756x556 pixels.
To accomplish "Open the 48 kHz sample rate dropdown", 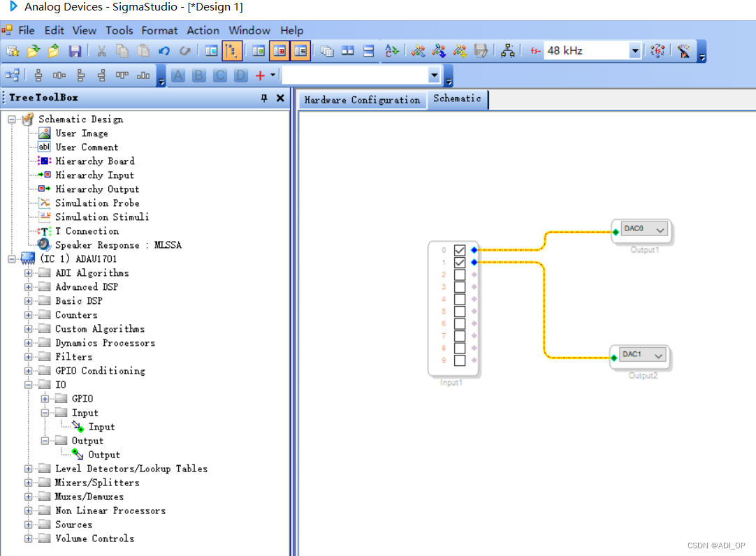I will tap(635, 50).
